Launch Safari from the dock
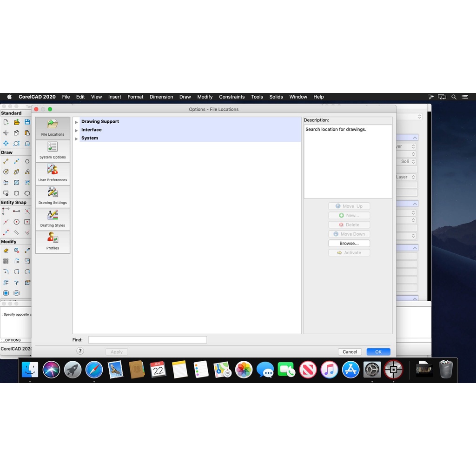 pyautogui.click(x=94, y=370)
